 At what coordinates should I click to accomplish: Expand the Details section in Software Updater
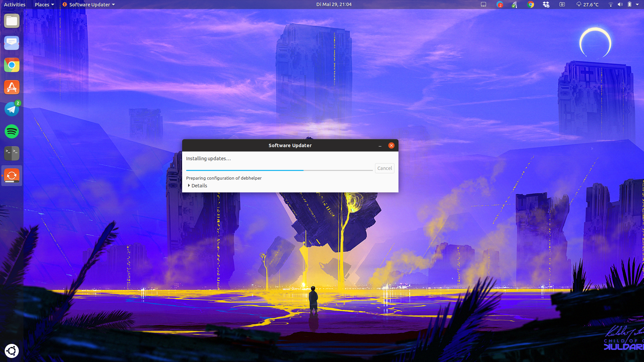(198, 186)
